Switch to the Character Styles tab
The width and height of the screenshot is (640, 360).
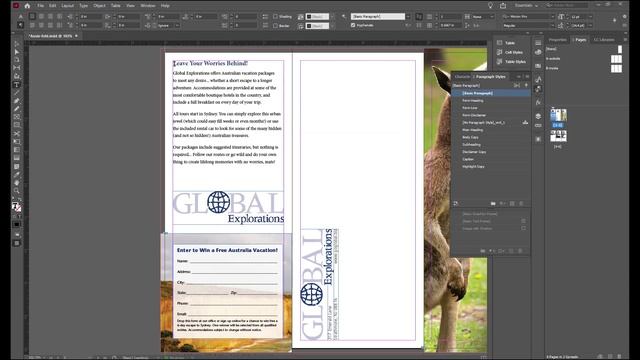click(x=462, y=76)
